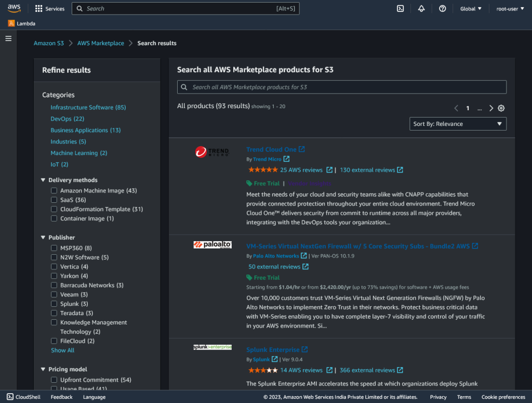Open the Lambda shortcut in favorites bar
The height and width of the screenshot is (403, 532).
click(22, 23)
